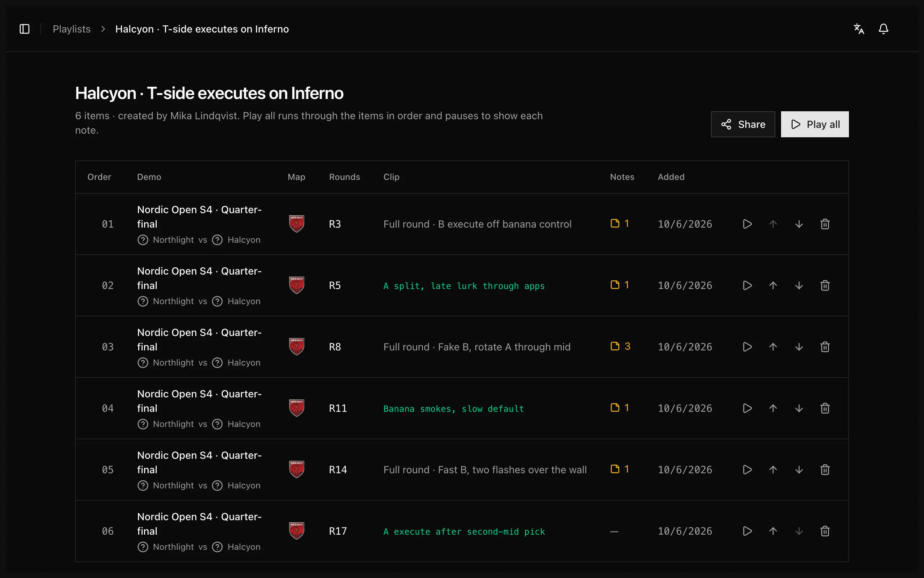
Task: Click the Rounds column header
Action: (x=344, y=177)
